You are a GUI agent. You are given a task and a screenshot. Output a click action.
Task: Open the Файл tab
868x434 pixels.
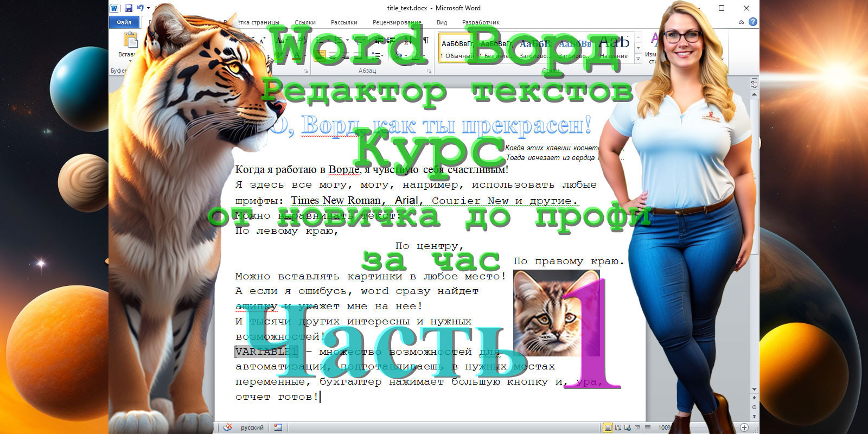124,22
